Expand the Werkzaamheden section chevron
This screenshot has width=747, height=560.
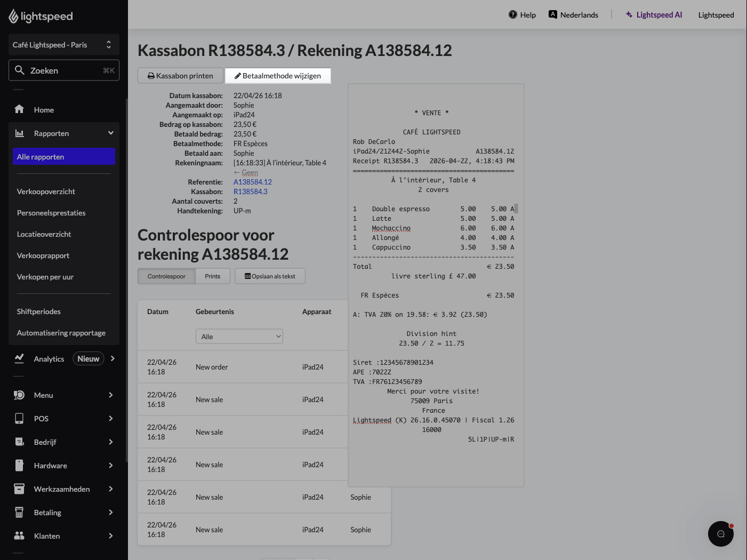coord(111,489)
